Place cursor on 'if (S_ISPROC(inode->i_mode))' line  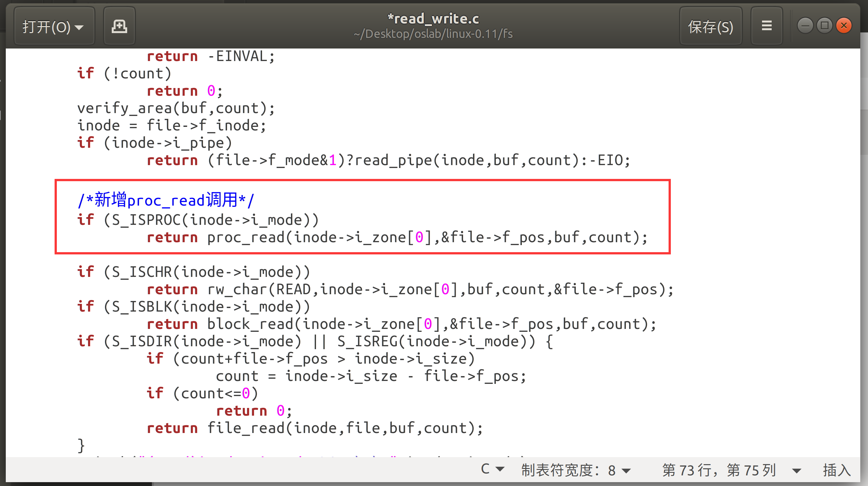[x=198, y=220]
